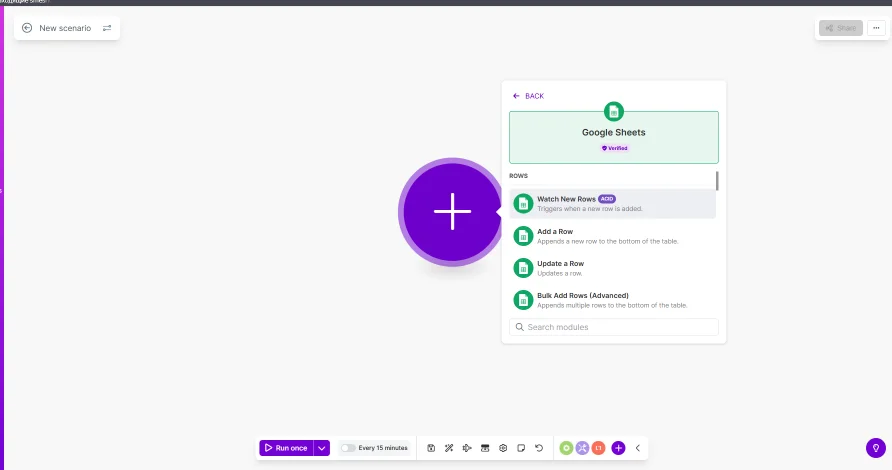Image resolution: width=892 pixels, height=470 pixels.
Task: Collapse the toolbar with left chevron
Action: 638,448
